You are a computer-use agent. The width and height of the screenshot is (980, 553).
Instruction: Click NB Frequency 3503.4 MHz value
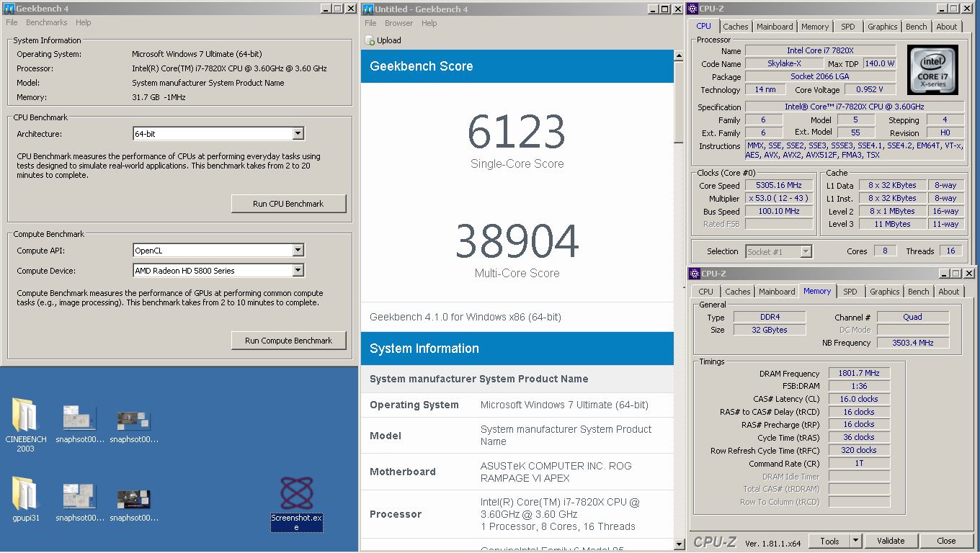[x=912, y=343]
